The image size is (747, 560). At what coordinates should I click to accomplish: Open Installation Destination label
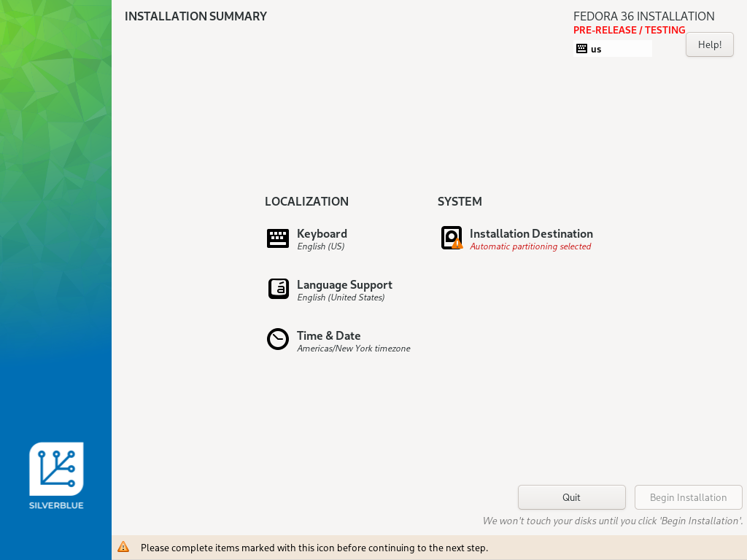point(531,234)
